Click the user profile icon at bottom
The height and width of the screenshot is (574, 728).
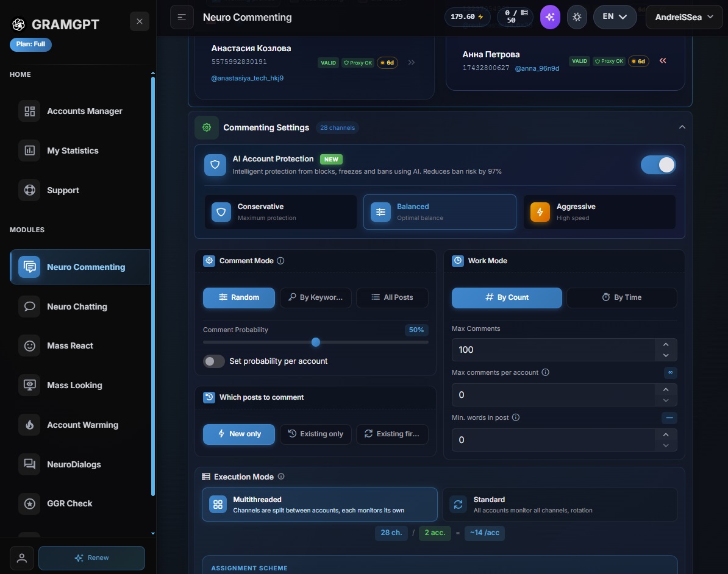[22, 558]
